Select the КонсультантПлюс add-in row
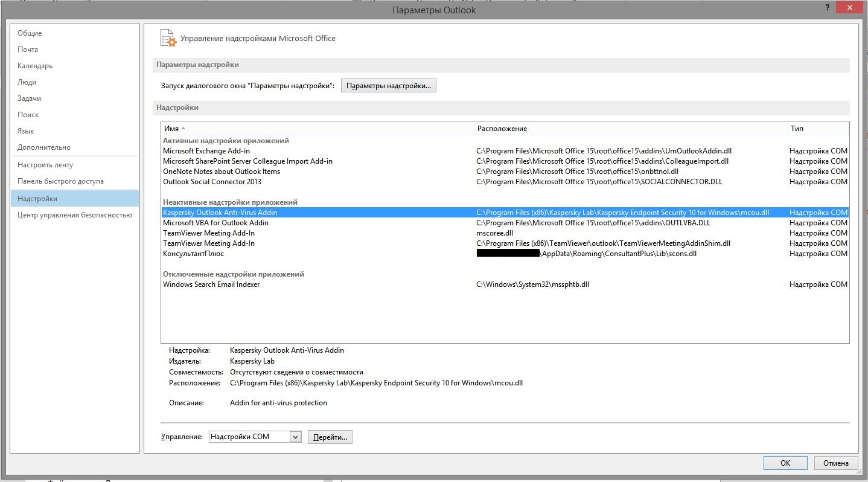The width and height of the screenshot is (868, 482). click(505, 254)
